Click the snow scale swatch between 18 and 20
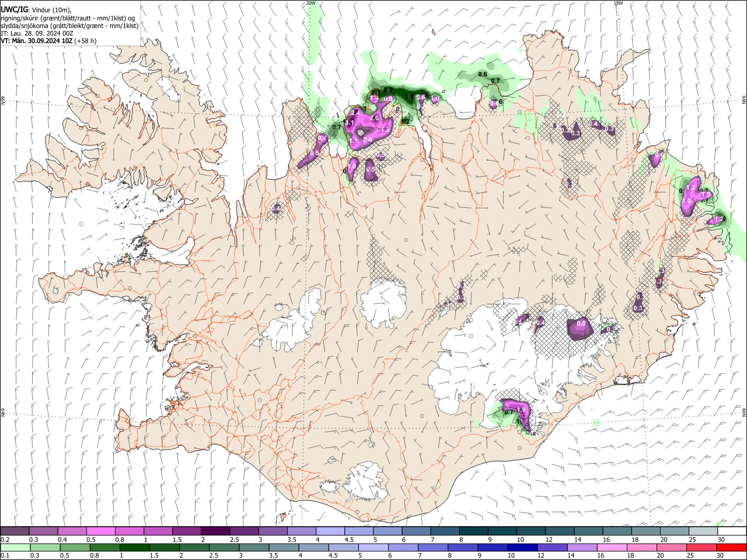747x560 pixels. 645,531
